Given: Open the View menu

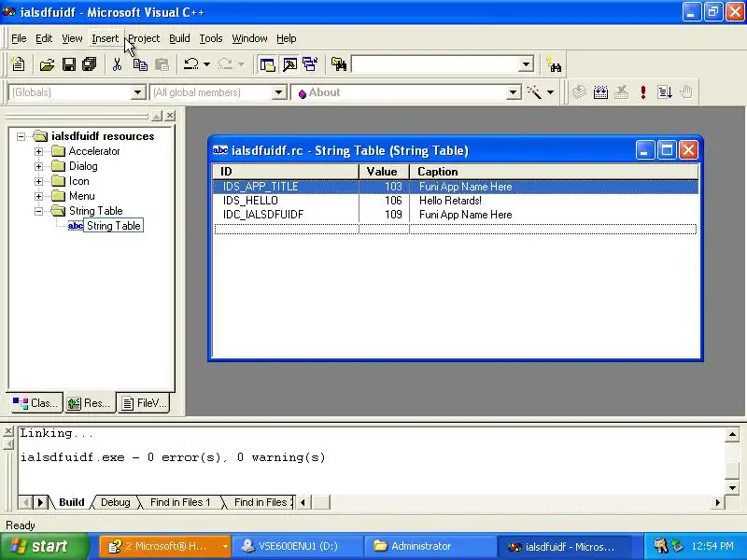Looking at the screenshot, I should tap(72, 38).
